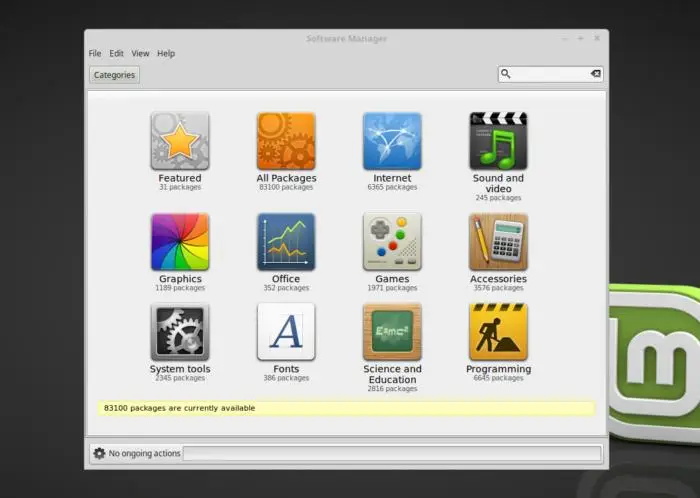Click the No ongoing actions button
700x498 pixels.
tap(137, 453)
